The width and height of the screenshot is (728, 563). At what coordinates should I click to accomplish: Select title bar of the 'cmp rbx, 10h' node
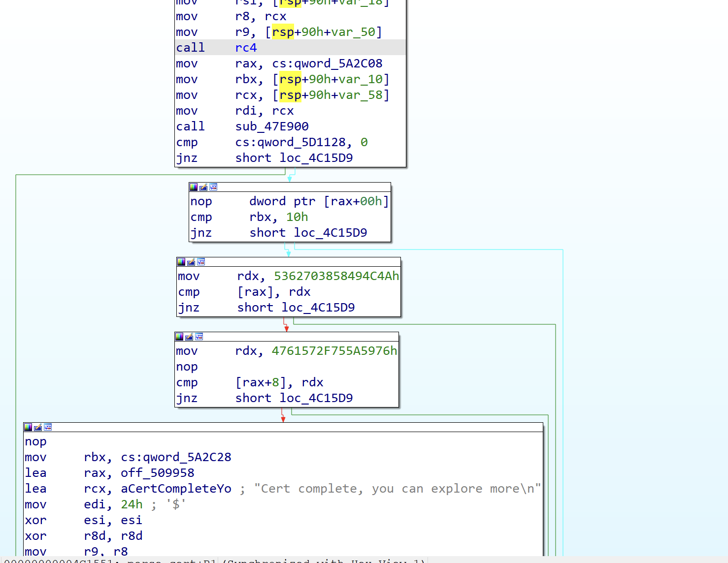290,187
